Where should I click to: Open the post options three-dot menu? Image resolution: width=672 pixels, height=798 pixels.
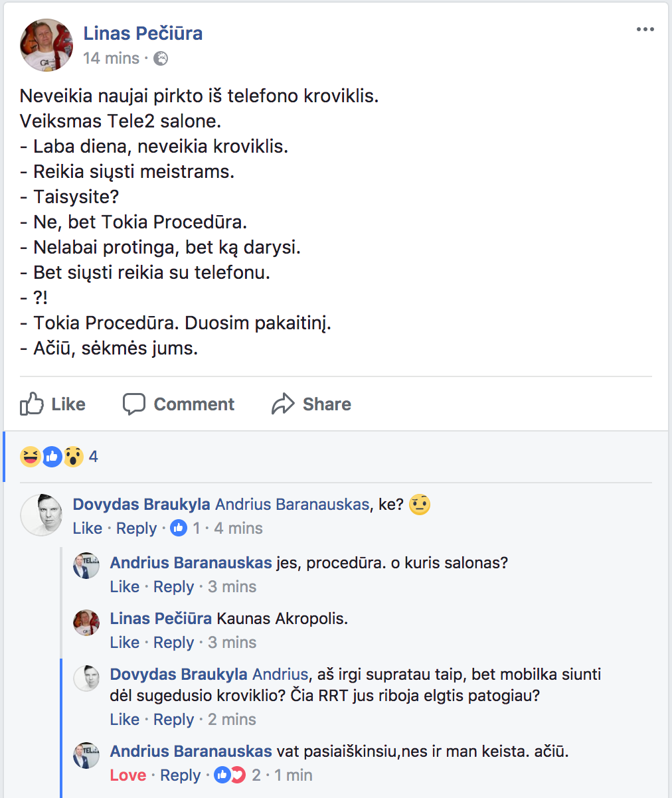[645, 30]
